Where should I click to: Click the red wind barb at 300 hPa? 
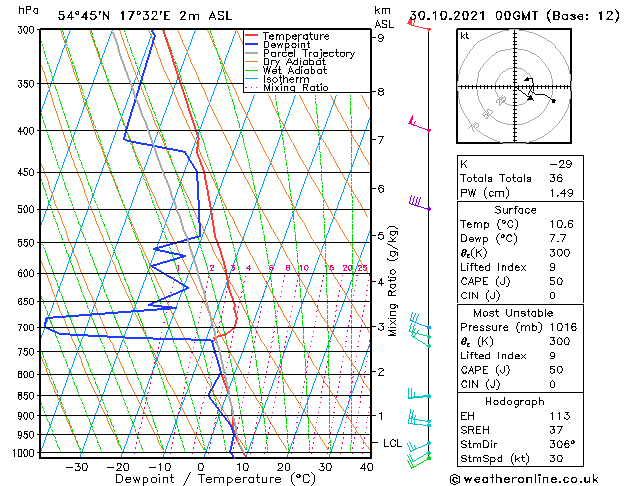tap(418, 25)
